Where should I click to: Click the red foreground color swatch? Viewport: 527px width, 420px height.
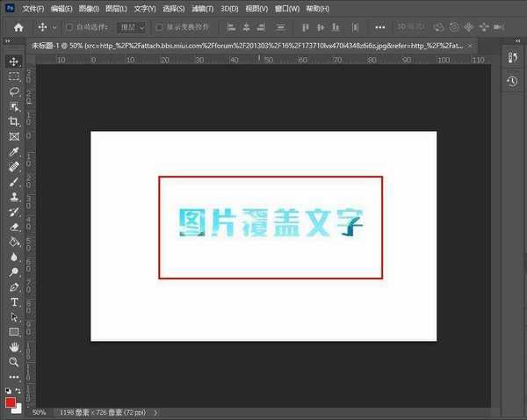pyautogui.click(x=11, y=402)
